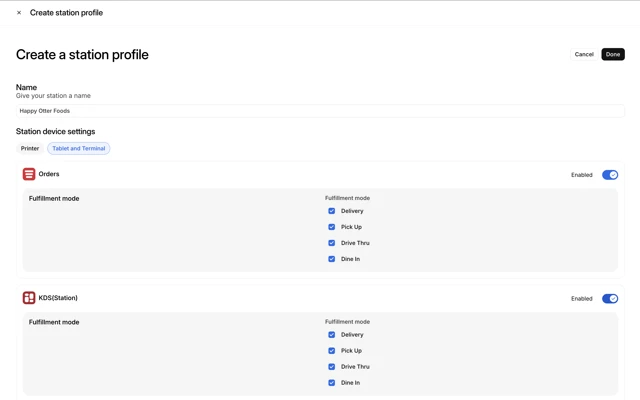Uncheck Drive Thru under Orders fulfillment mode

click(332, 243)
